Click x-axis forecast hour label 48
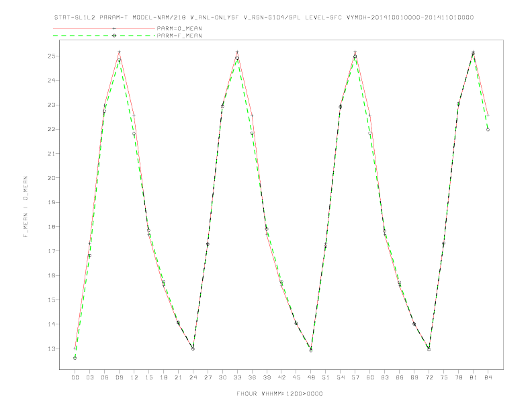Screen dimensions: 532x411 point(311,377)
